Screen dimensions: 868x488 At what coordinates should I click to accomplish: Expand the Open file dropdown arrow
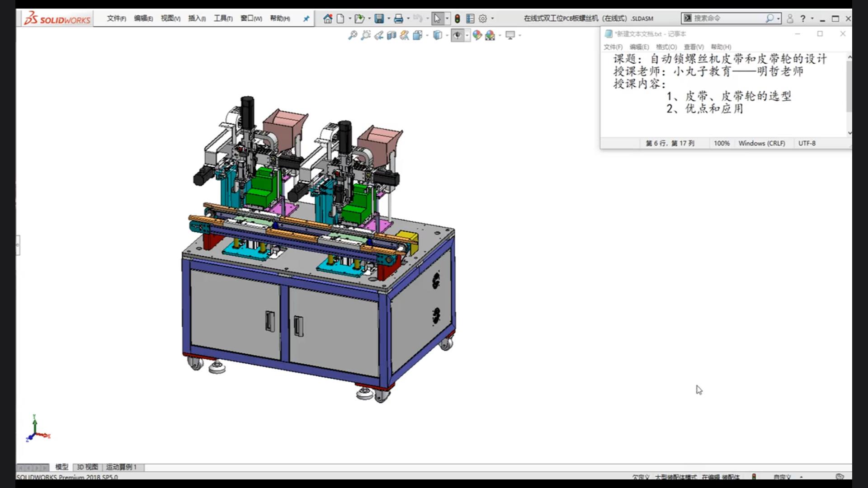pos(369,19)
